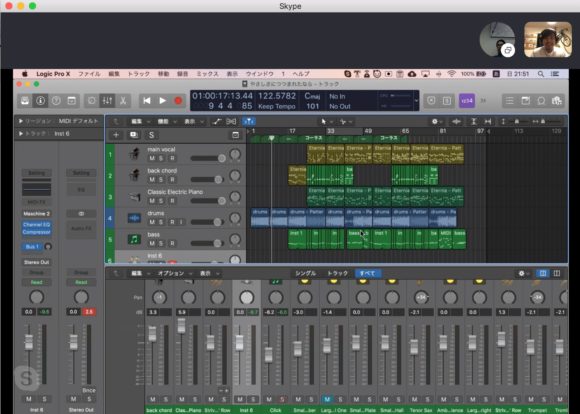Screen dimensions: 580x414
Task: Expand the トラック Inst 6 disclosure triangle
Action: (21, 134)
